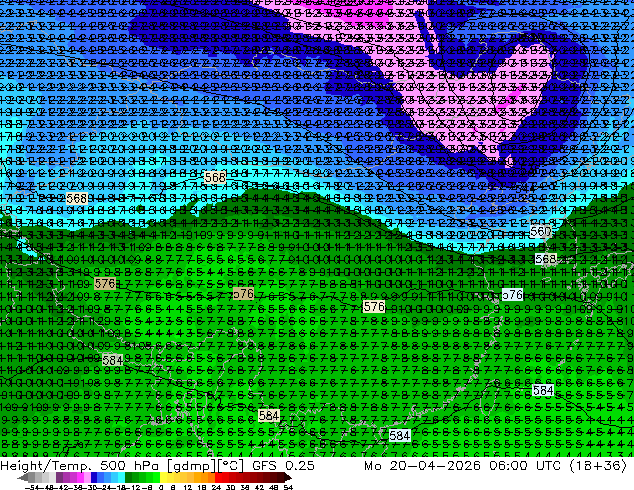The width and height of the screenshot is (634, 490).
Task: Select the 584 label at the bottom center-right
Action: click(x=400, y=435)
